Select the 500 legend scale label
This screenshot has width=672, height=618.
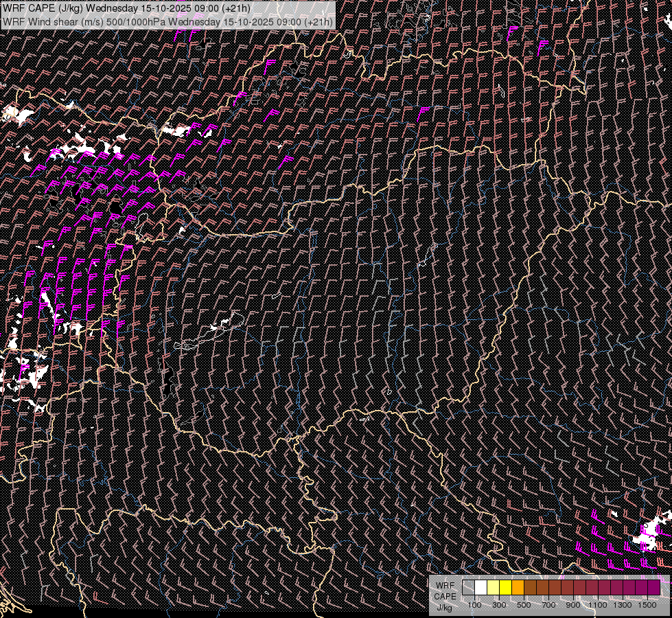click(524, 605)
